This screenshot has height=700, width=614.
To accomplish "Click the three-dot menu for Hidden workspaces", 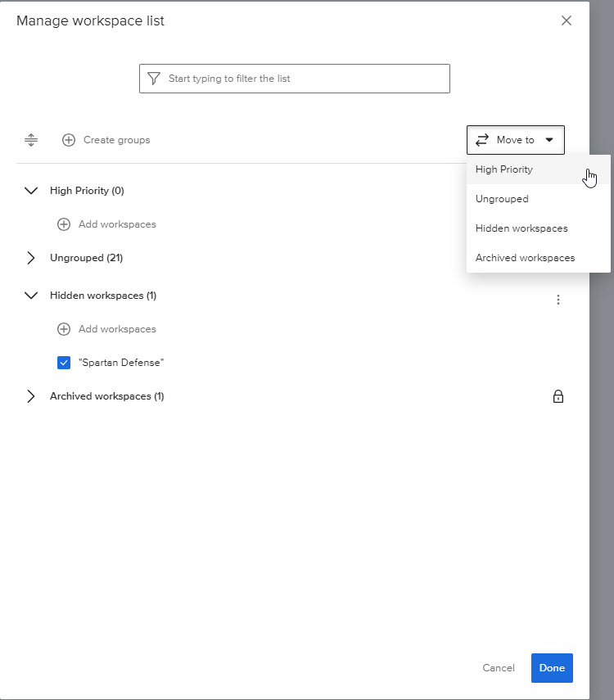I will pyautogui.click(x=558, y=300).
